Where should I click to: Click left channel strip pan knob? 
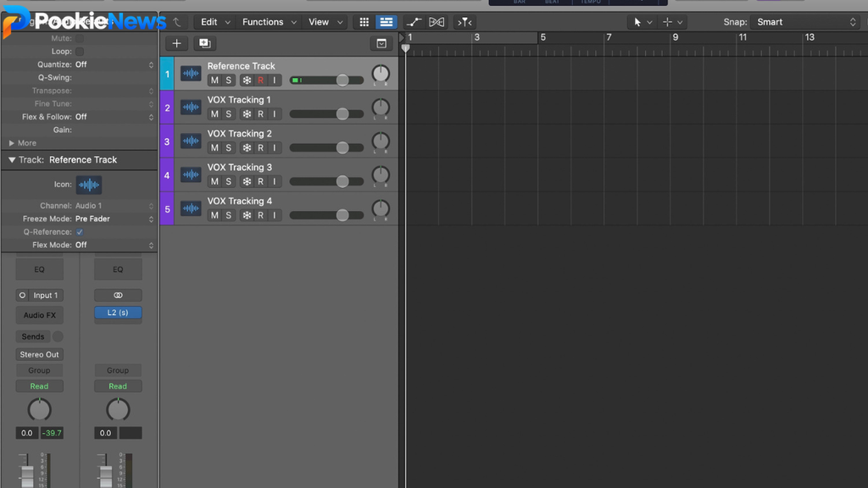coord(39,410)
